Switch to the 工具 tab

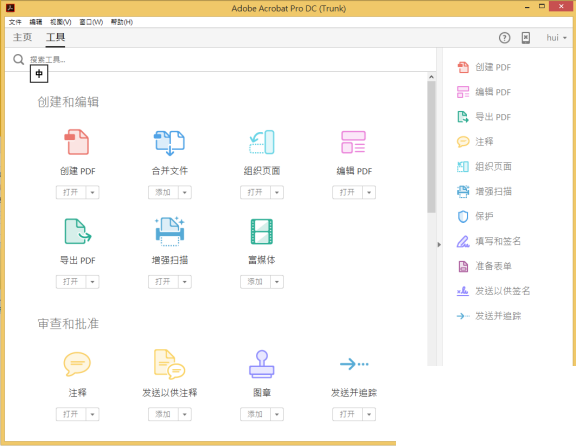[55, 37]
